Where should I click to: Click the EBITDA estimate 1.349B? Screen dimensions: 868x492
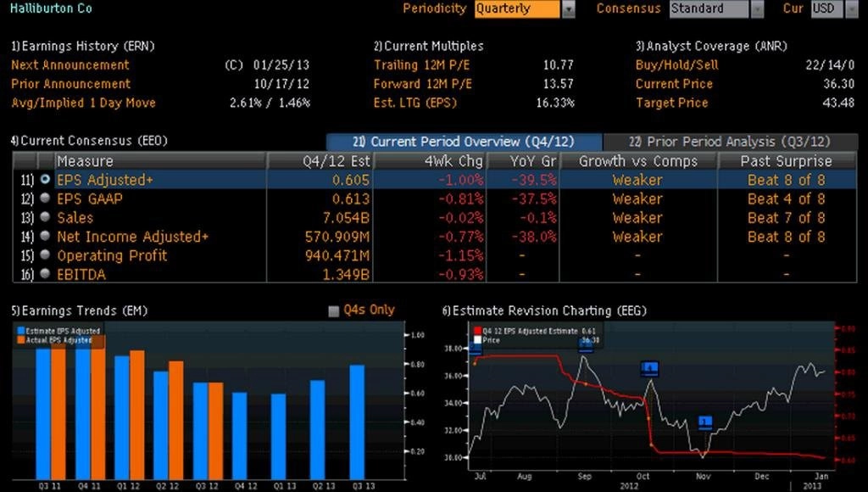click(x=346, y=274)
